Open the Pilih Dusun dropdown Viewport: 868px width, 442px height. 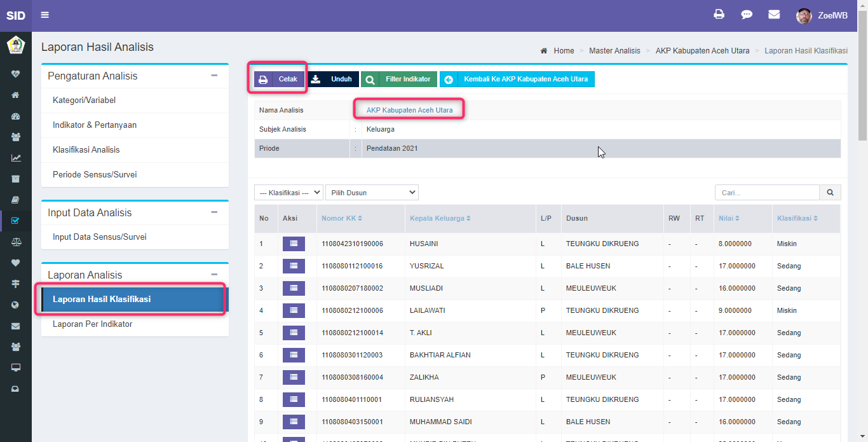click(372, 192)
